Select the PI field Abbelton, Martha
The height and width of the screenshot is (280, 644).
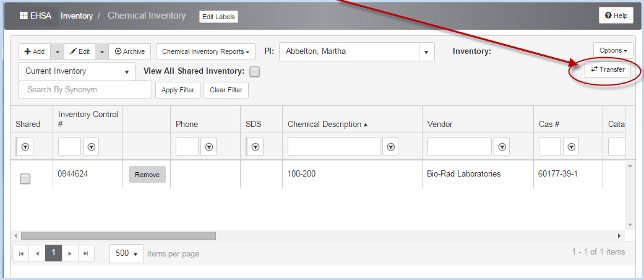click(x=349, y=52)
